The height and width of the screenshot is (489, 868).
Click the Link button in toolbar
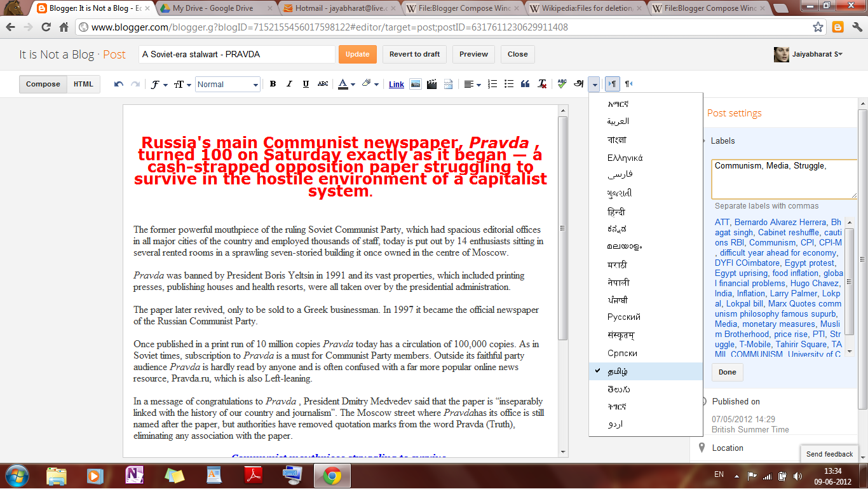point(397,84)
